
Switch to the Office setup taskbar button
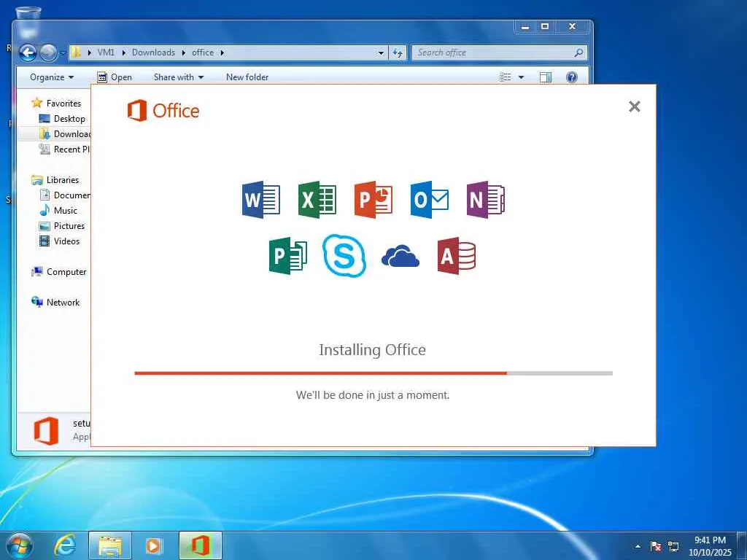point(201,545)
